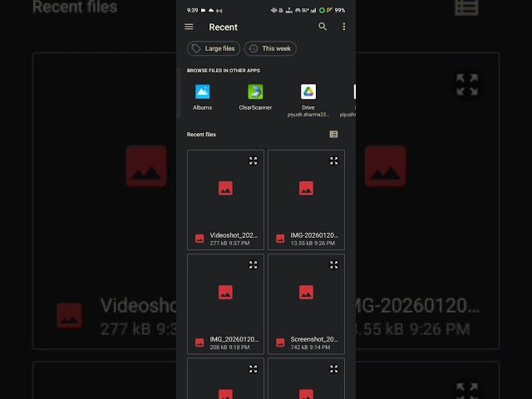Viewport: 532px width, 399px height.
Task: Open the IMG-20260120 9:26 PM thumbnail
Action: tap(307, 189)
